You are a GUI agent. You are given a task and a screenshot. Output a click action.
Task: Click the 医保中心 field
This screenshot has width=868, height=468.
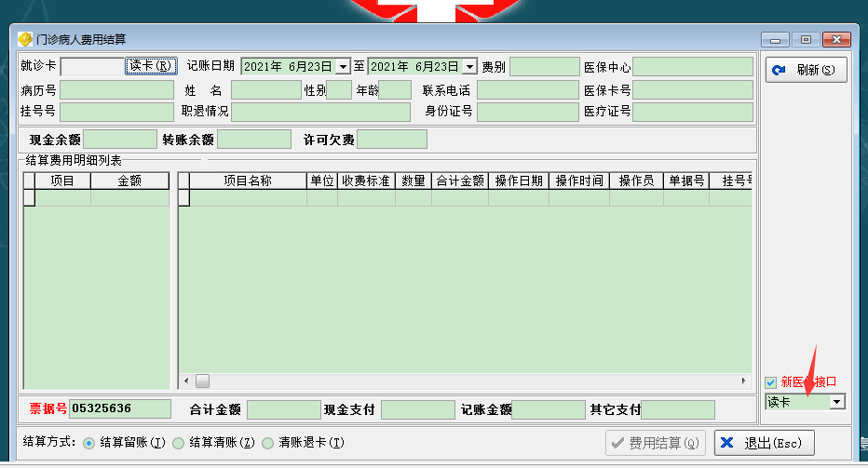pyautogui.click(x=693, y=66)
